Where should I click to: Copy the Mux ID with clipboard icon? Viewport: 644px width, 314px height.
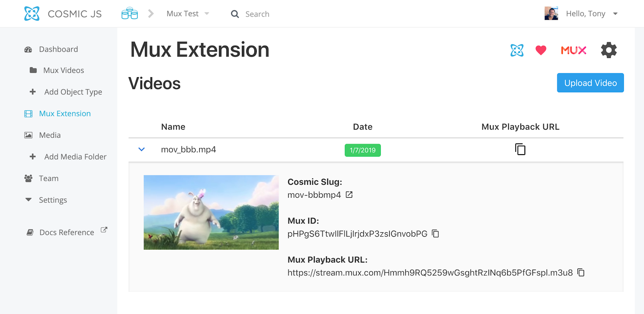pos(435,233)
